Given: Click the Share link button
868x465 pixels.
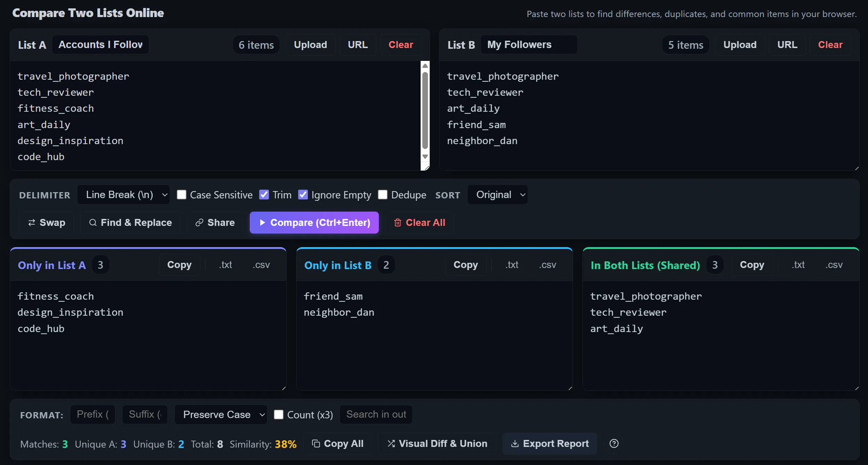Looking at the screenshot, I should (x=215, y=222).
